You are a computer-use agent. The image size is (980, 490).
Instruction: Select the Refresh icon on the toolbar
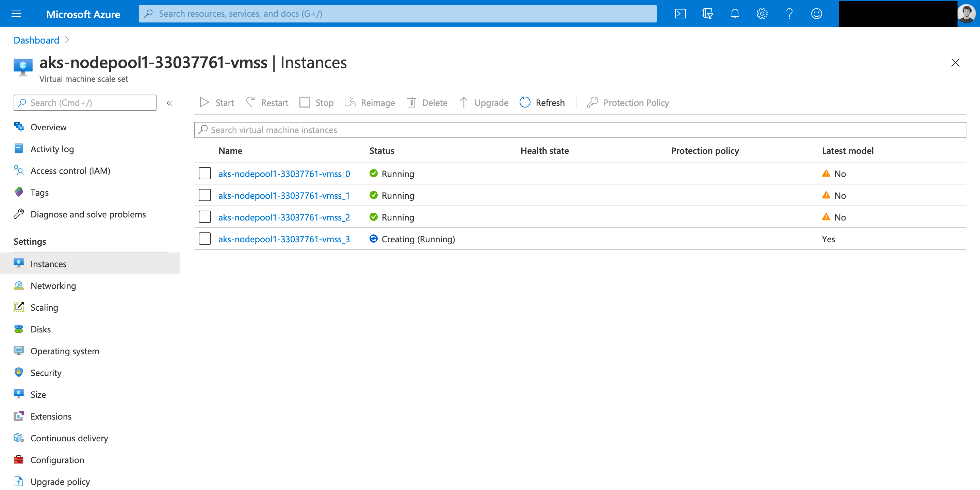(x=525, y=102)
